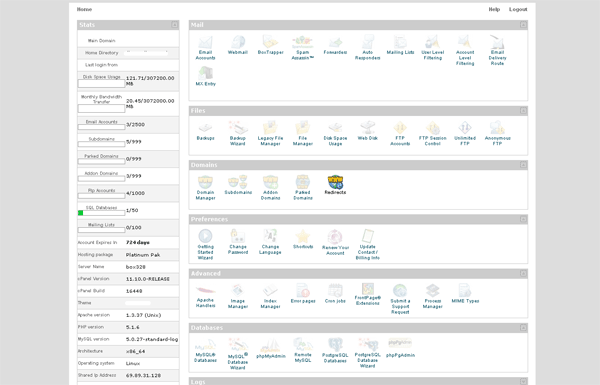The height and width of the screenshot is (385, 600).
Task: Open the Help link
Action: [x=494, y=9]
